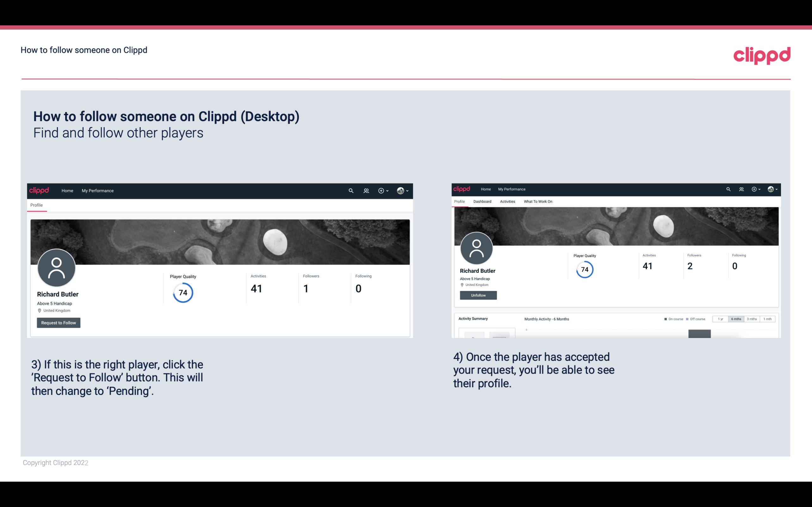This screenshot has height=507, width=812.
Task: Click the 'Request to Follow' button
Action: click(x=58, y=323)
